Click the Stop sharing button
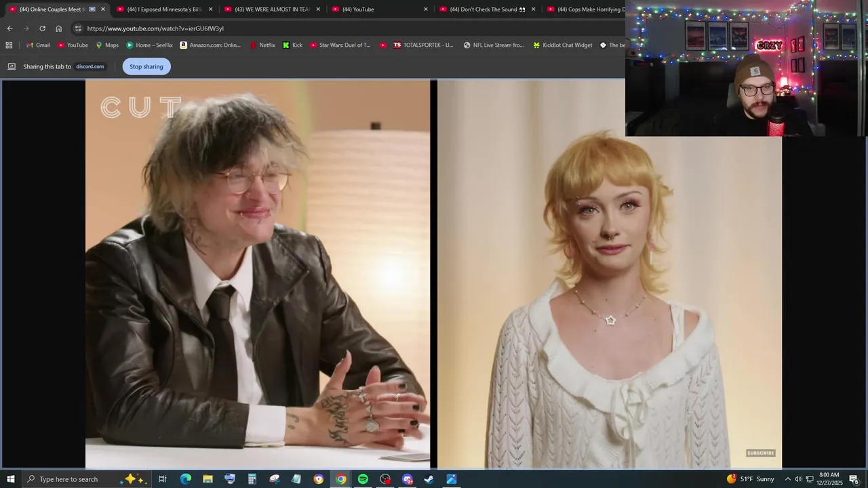 pos(146,66)
